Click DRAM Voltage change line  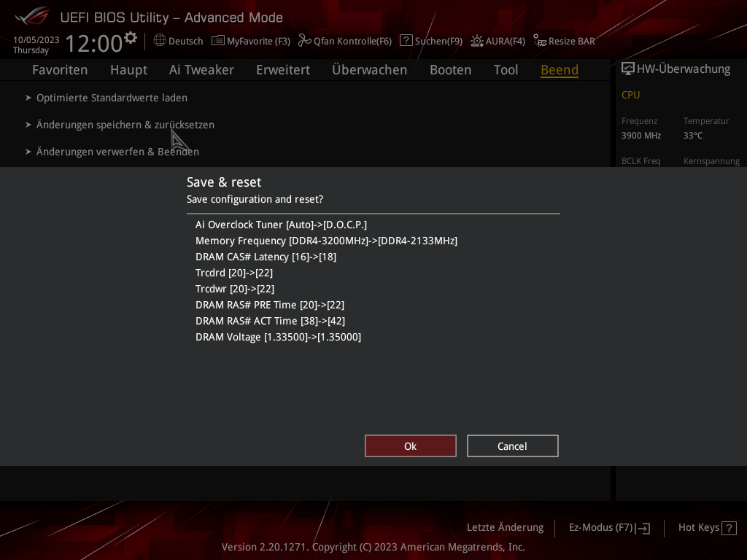[278, 337]
